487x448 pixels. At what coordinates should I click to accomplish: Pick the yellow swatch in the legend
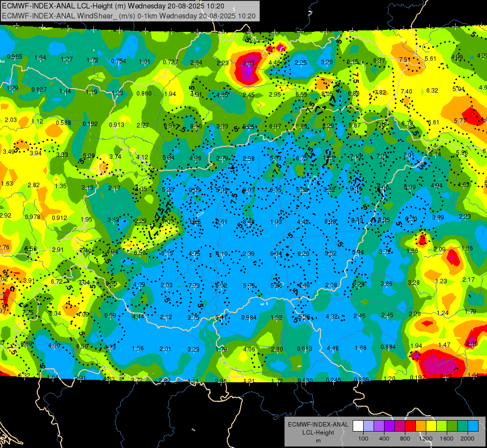click(x=431, y=426)
